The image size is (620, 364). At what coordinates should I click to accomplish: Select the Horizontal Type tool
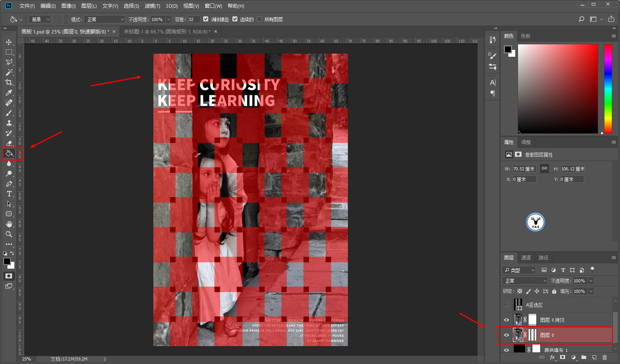(9, 194)
